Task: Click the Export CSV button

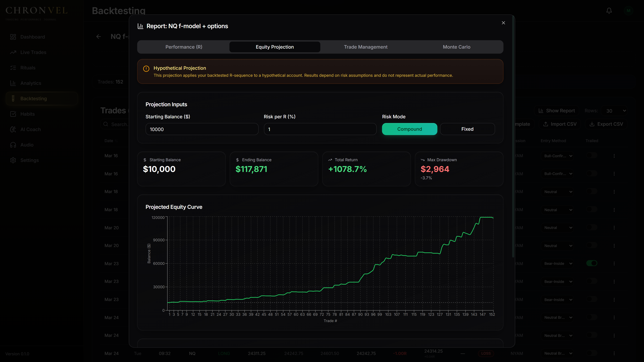Action: [606, 124]
